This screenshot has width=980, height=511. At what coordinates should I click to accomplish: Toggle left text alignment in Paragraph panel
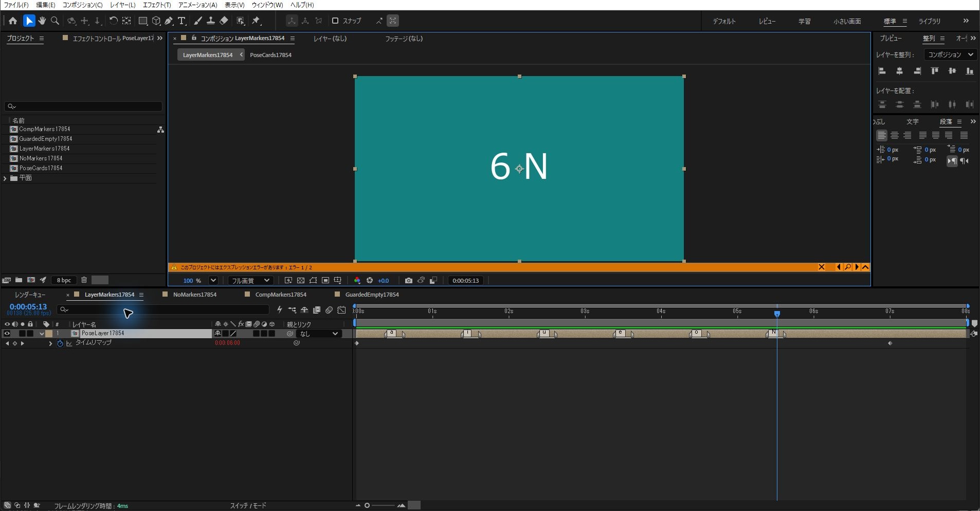[882, 135]
